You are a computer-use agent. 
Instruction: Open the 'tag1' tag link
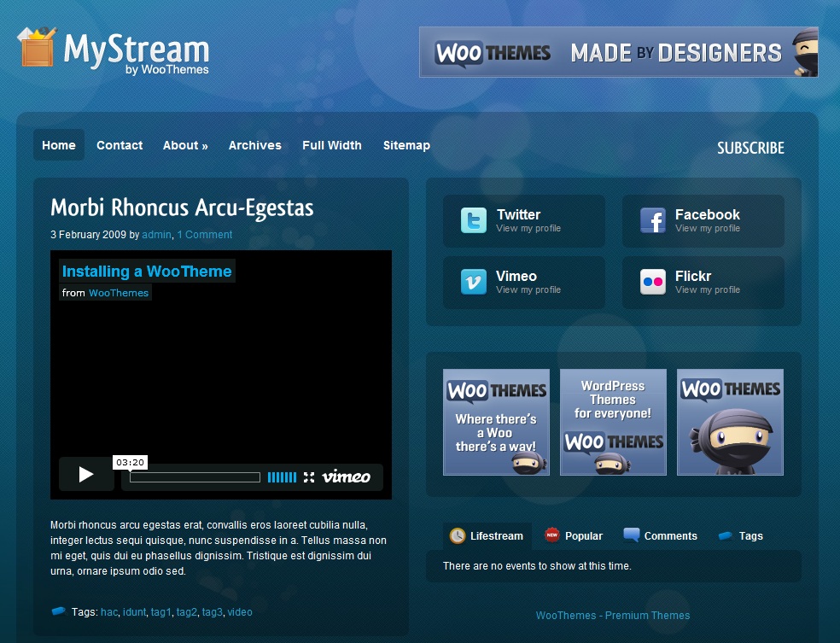coord(161,612)
